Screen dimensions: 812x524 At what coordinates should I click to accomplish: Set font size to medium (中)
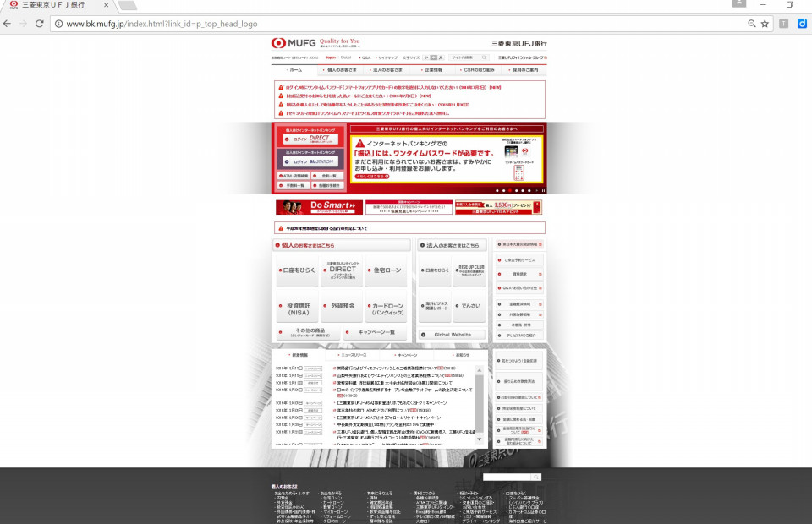[x=433, y=58]
